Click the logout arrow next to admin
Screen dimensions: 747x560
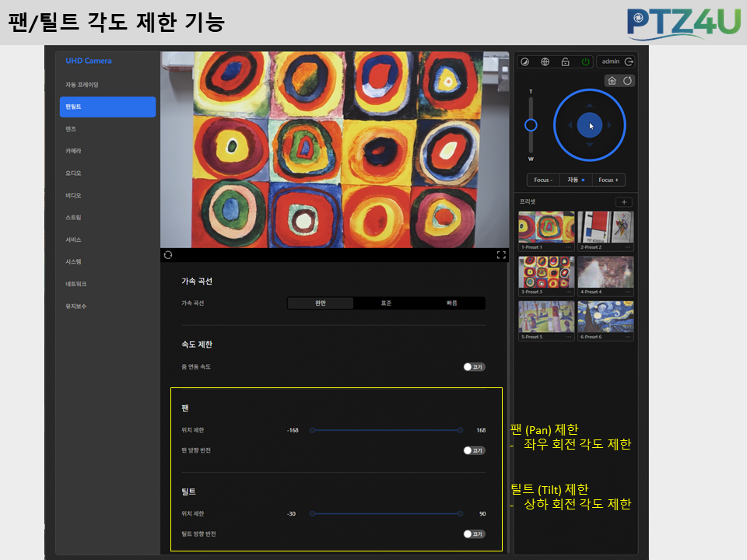pyautogui.click(x=629, y=62)
